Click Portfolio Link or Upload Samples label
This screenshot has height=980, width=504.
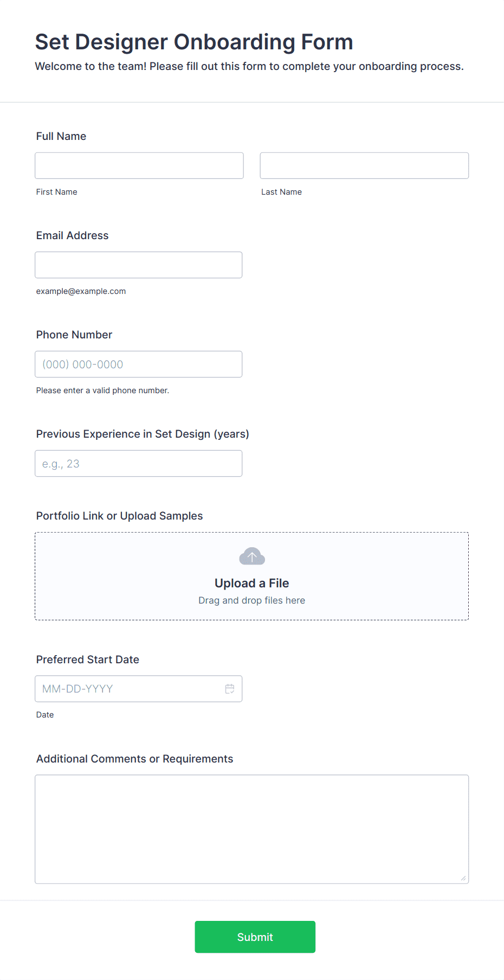coord(120,516)
